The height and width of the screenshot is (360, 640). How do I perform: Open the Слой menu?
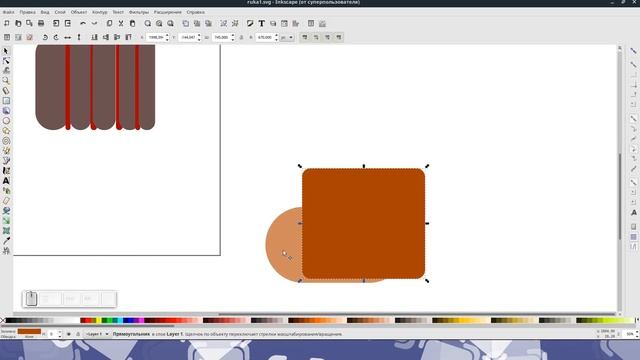point(60,12)
